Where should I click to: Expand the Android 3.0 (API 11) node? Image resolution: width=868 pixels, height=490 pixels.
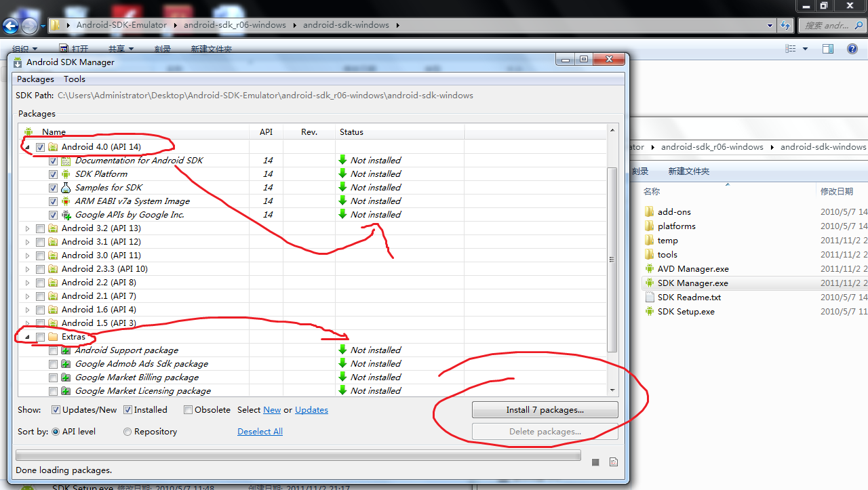tap(27, 256)
